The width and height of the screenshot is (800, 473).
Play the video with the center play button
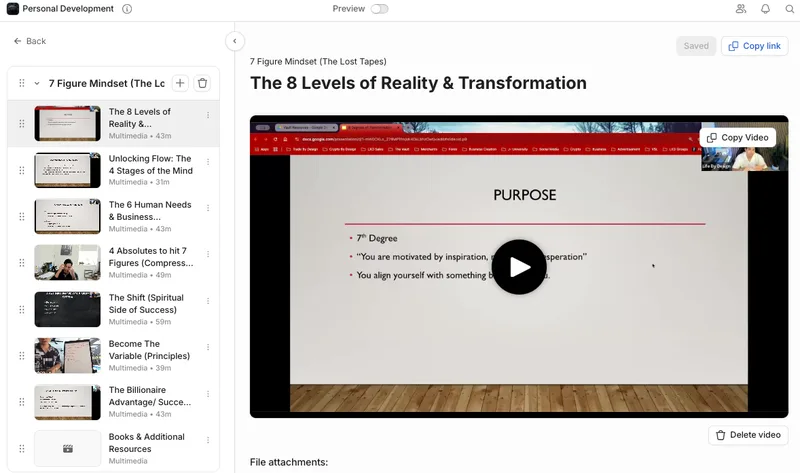click(x=519, y=267)
